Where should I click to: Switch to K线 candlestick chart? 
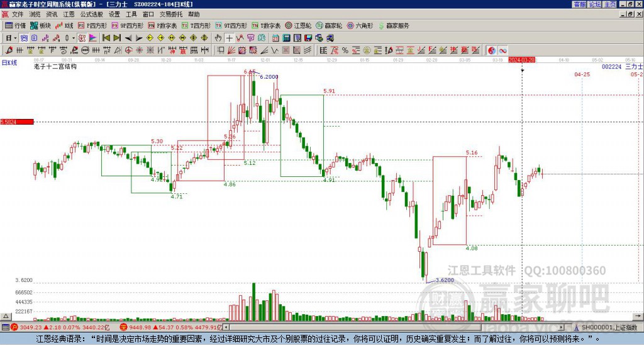click(64, 25)
